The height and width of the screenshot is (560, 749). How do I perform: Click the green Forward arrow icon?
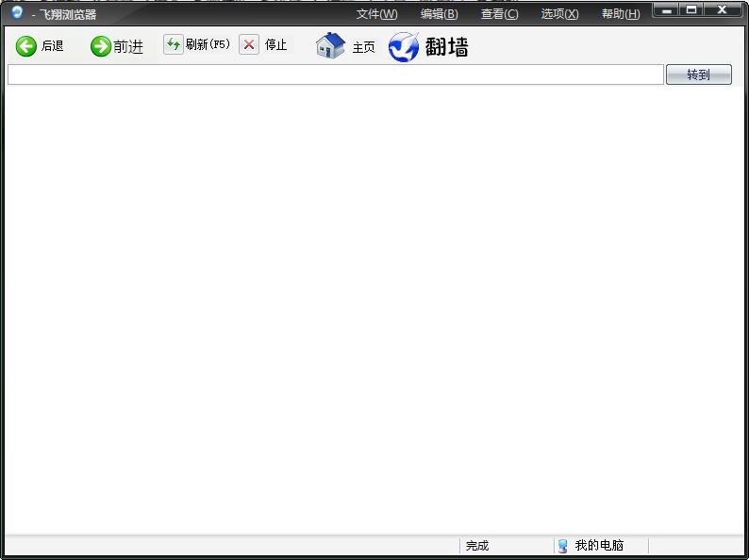tap(101, 46)
